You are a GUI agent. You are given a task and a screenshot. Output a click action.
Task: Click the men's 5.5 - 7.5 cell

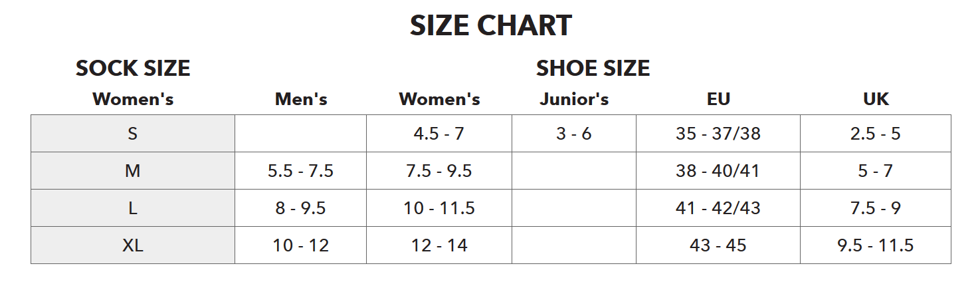(x=300, y=171)
